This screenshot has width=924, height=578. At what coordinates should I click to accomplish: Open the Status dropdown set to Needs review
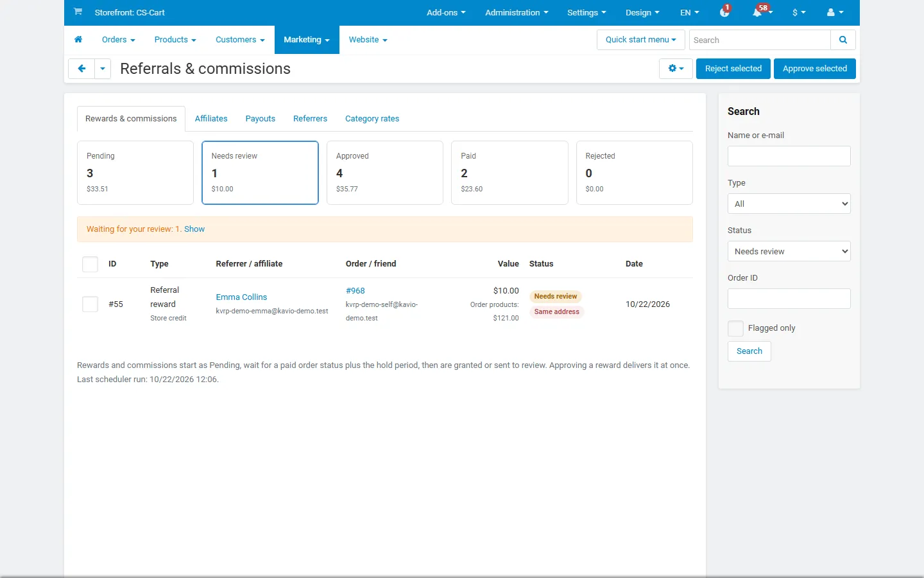[789, 251]
